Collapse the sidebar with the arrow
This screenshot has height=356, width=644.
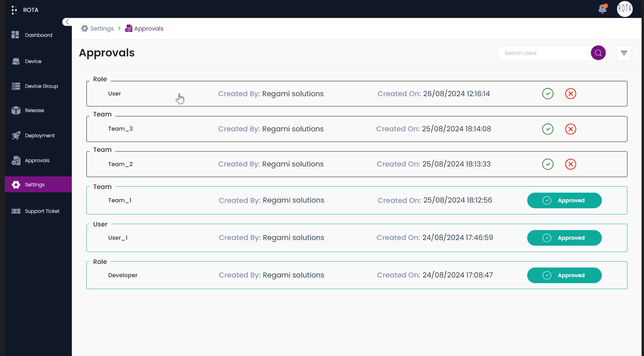pyautogui.click(x=67, y=22)
